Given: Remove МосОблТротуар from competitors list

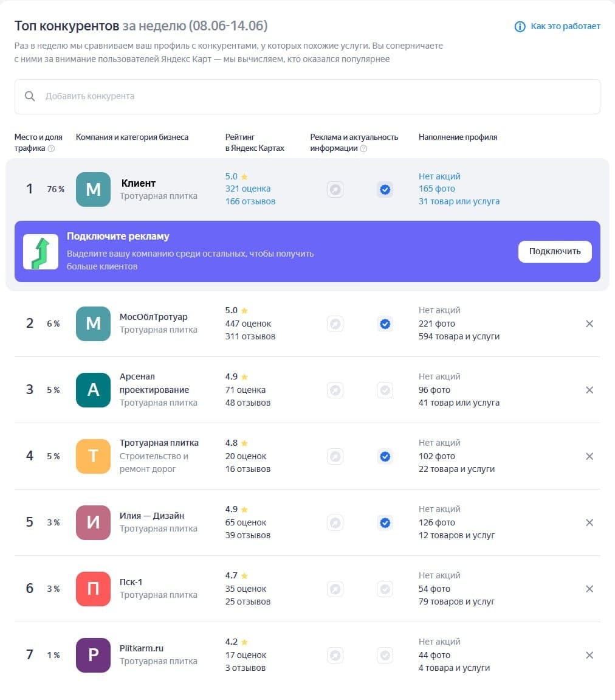Looking at the screenshot, I should click(589, 324).
